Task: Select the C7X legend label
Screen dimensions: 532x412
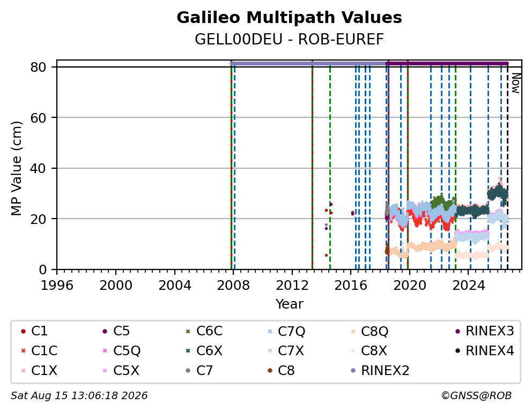Action: tap(291, 351)
